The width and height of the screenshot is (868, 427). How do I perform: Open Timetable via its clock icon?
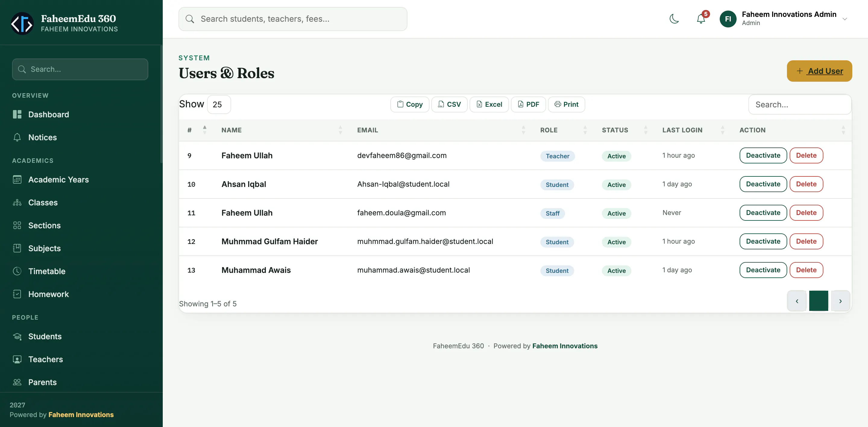coord(17,271)
